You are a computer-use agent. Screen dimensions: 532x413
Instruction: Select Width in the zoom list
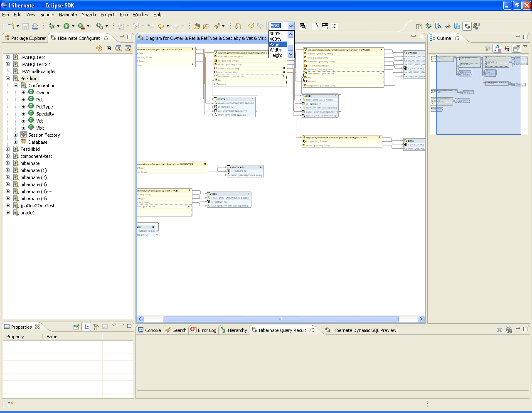coord(275,50)
